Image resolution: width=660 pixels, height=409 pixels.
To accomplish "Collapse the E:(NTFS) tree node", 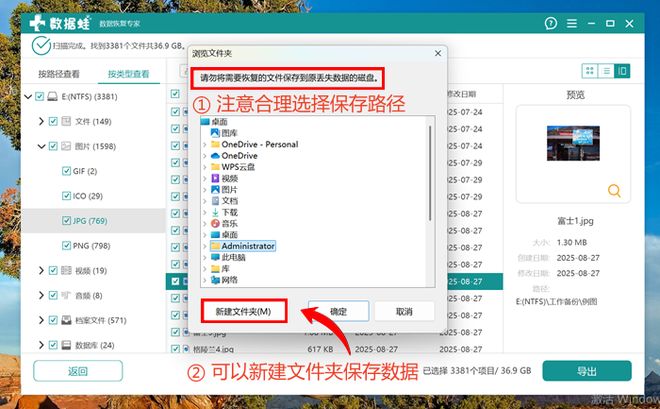I will click(28, 97).
